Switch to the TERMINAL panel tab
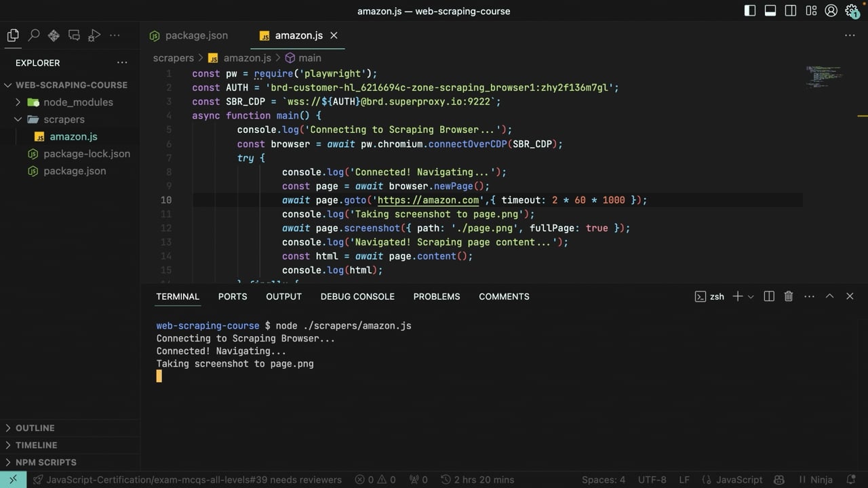The height and width of the screenshot is (488, 868). 178,296
